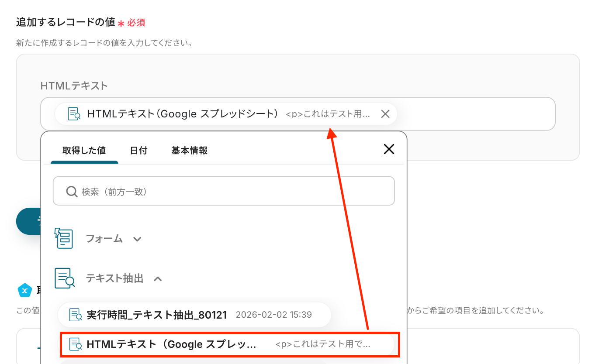Screen dimensions: 609x364
Task: Open the 基本情報 tab
Action: [x=190, y=151]
